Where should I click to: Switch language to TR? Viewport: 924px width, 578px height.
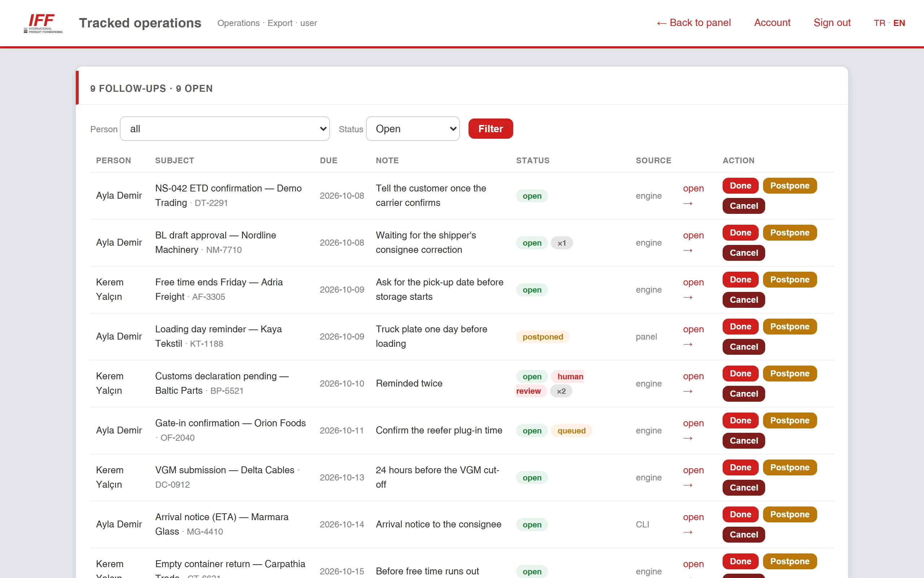click(x=879, y=23)
